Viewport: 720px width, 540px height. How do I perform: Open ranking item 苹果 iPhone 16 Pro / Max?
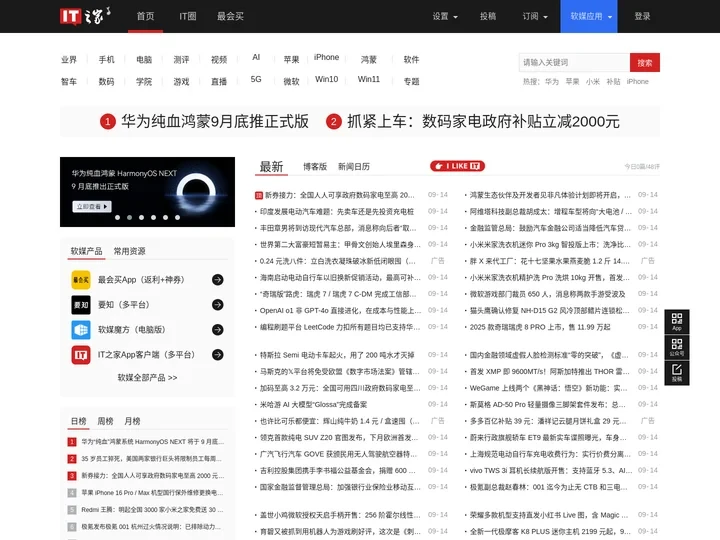coord(152,493)
